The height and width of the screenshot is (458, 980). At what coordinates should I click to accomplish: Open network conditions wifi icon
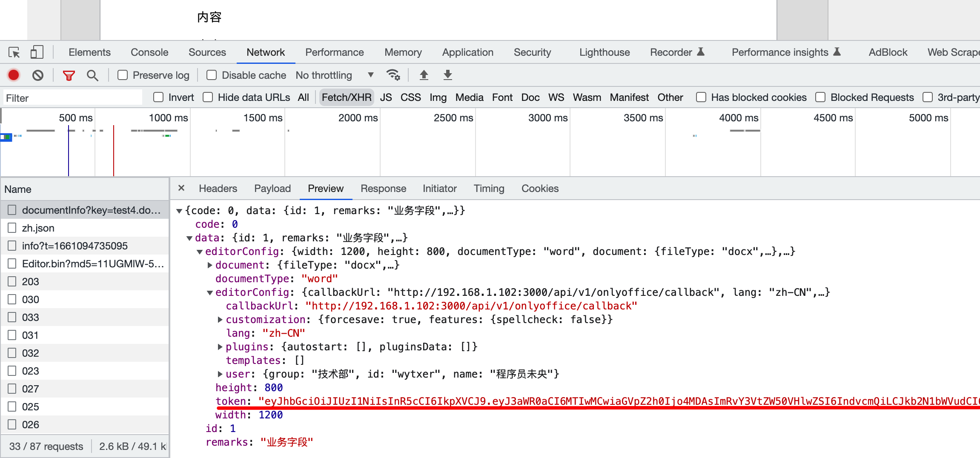click(393, 75)
